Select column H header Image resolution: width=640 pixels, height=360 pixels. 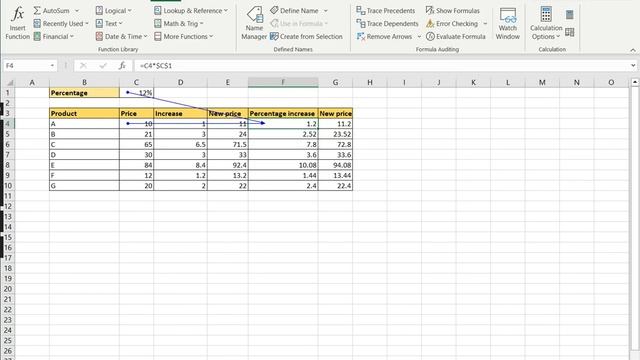click(370, 82)
